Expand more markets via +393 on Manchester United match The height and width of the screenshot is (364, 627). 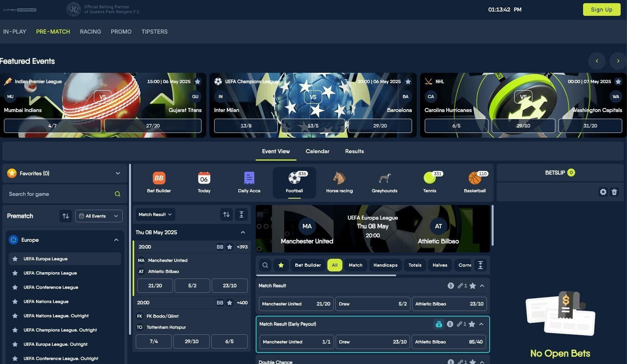point(242,247)
